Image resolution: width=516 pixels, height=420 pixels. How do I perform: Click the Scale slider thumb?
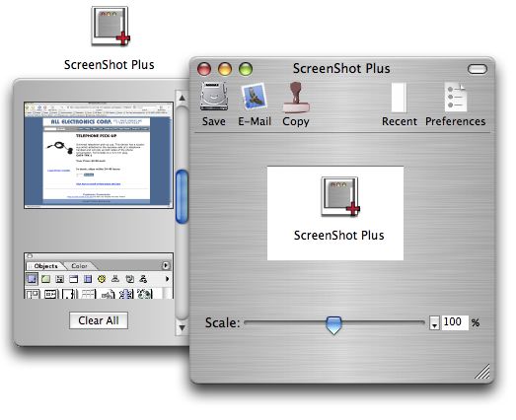pyautogui.click(x=333, y=325)
